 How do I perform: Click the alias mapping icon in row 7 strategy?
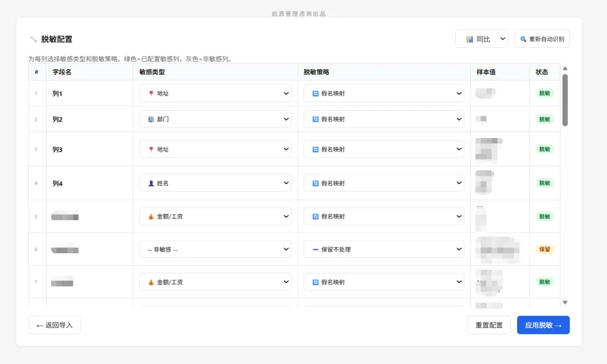pyautogui.click(x=315, y=283)
